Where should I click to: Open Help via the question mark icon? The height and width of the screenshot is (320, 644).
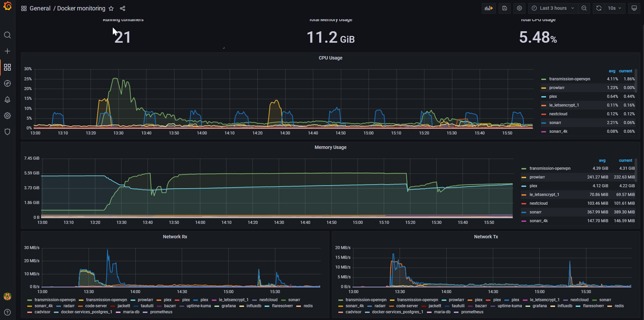tap(7, 312)
